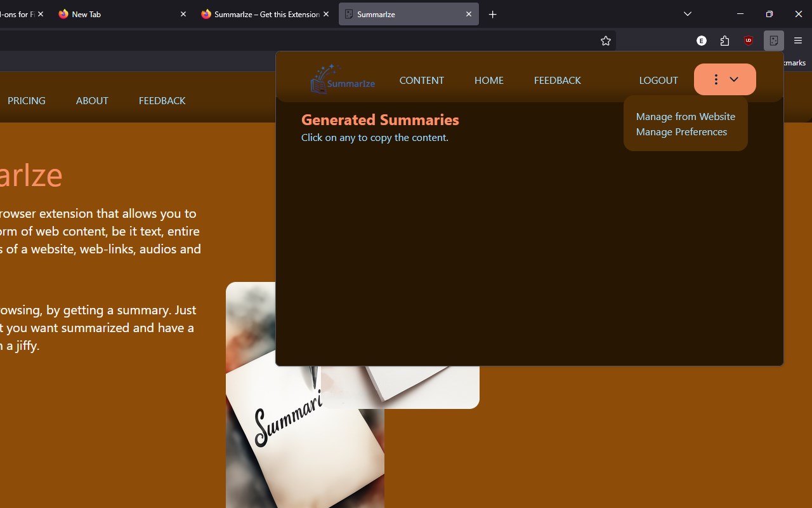Close the active SummarIze tab
This screenshot has height=508, width=812.
click(x=469, y=14)
